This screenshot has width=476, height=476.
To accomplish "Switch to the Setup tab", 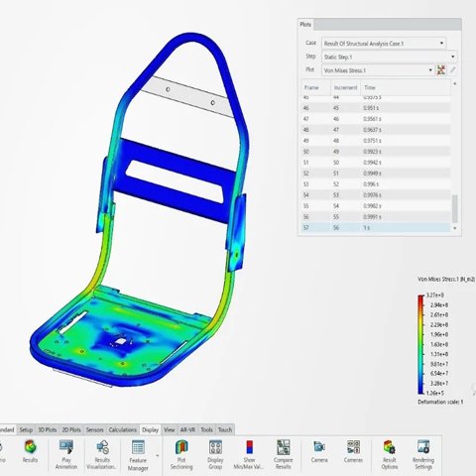I will (26, 429).
